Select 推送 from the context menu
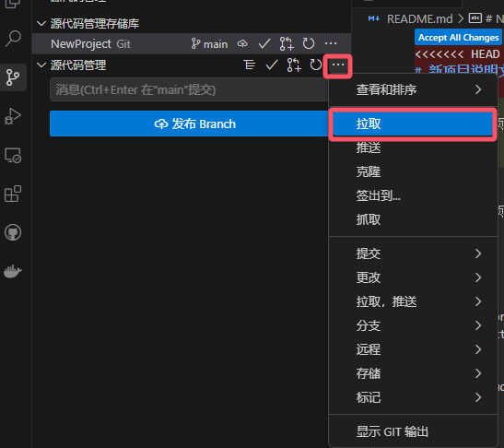This screenshot has width=504, height=448. pyautogui.click(x=414, y=147)
